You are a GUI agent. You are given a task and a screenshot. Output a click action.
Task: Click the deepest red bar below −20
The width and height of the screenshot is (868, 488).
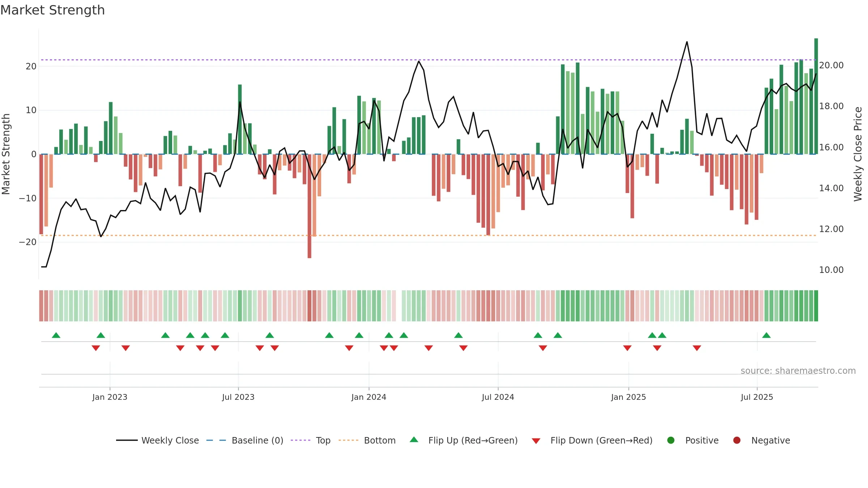tap(309, 206)
